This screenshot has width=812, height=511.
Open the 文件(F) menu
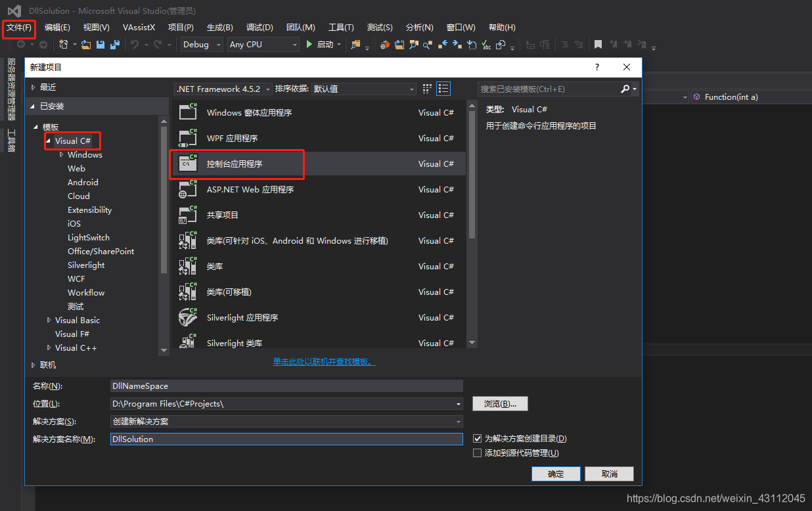(x=19, y=28)
